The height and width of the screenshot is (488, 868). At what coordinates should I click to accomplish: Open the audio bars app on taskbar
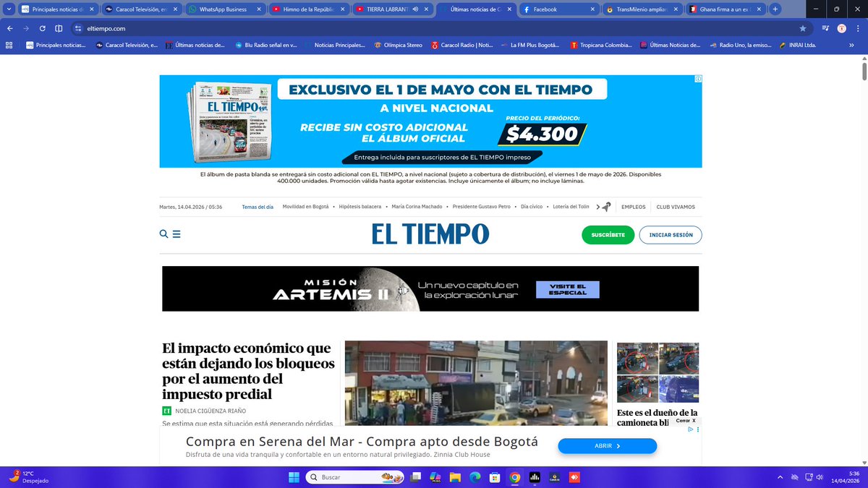click(535, 477)
